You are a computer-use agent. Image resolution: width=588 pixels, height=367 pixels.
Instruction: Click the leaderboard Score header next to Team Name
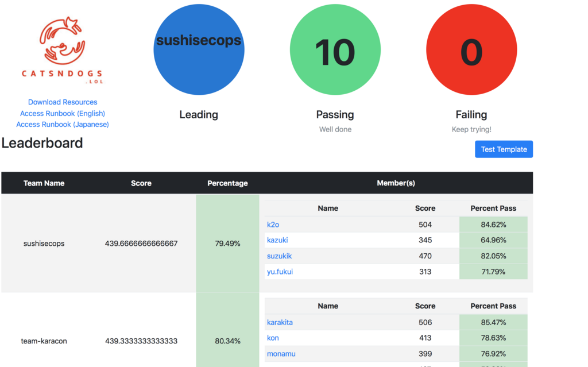pyautogui.click(x=141, y=183)
